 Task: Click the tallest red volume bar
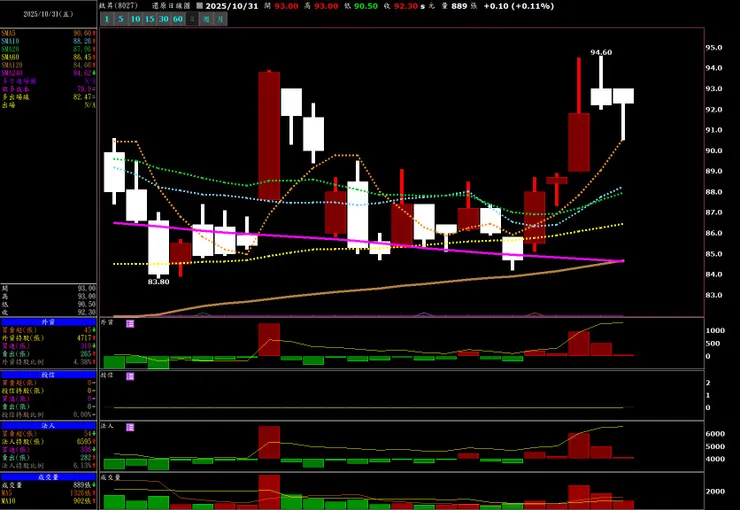(269, 492)
